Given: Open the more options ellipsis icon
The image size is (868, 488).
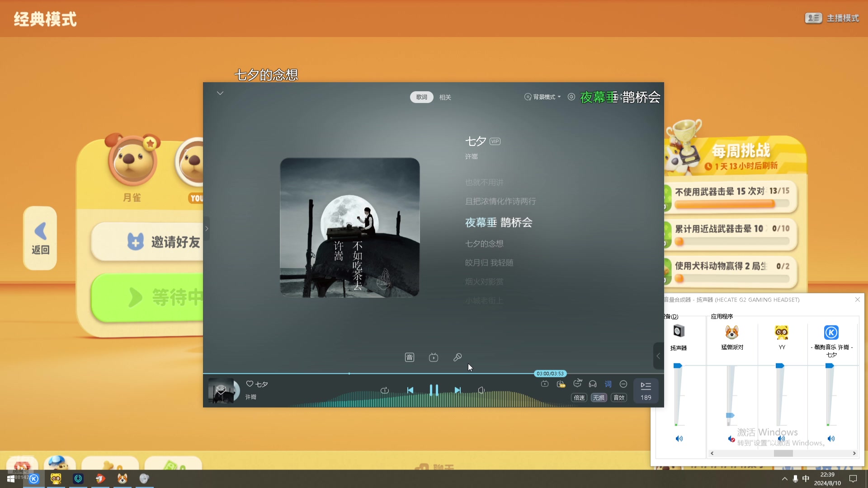Looking at the screenshot, I should point(623,384).
